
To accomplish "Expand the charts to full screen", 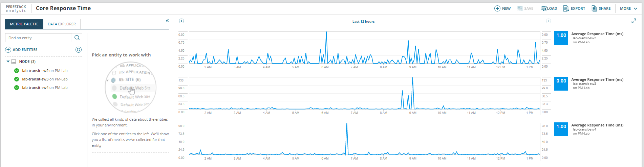I will (x=634, y=21).
